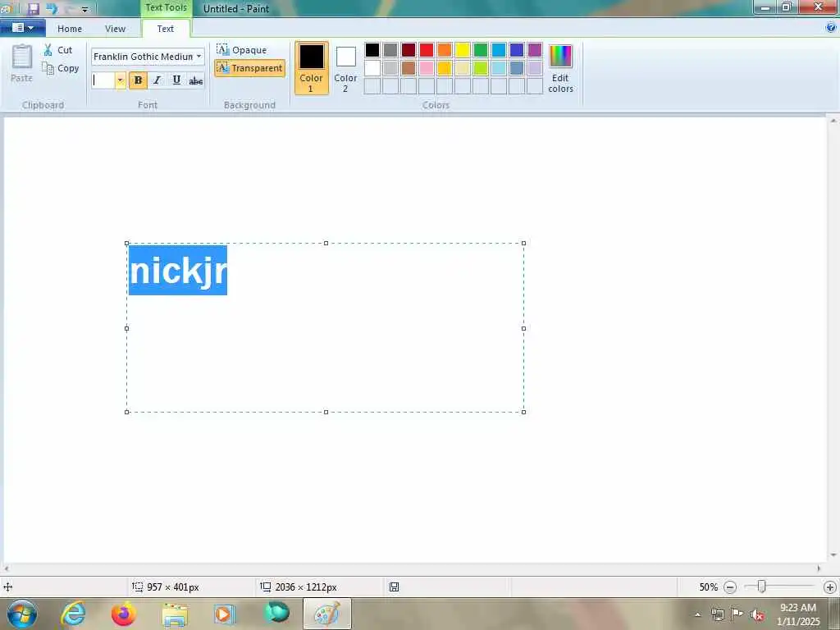
Task: Click the Paste clipboard icon
Action: pos(22,57)
